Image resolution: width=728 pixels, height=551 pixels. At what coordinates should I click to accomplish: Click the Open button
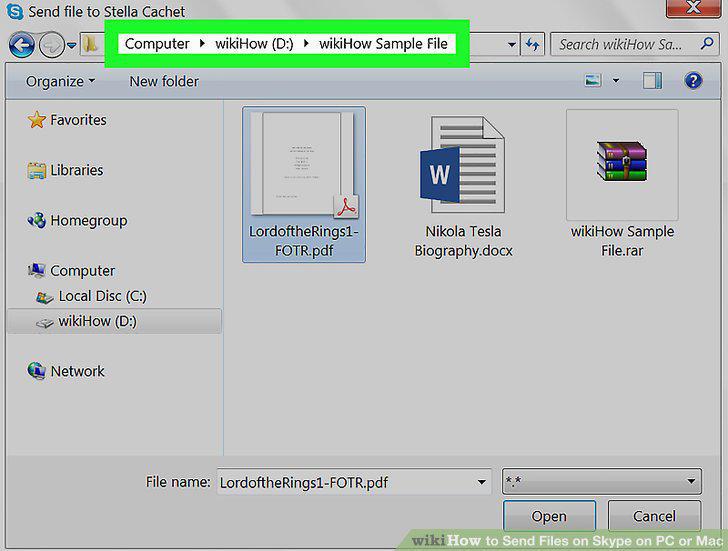549,516
